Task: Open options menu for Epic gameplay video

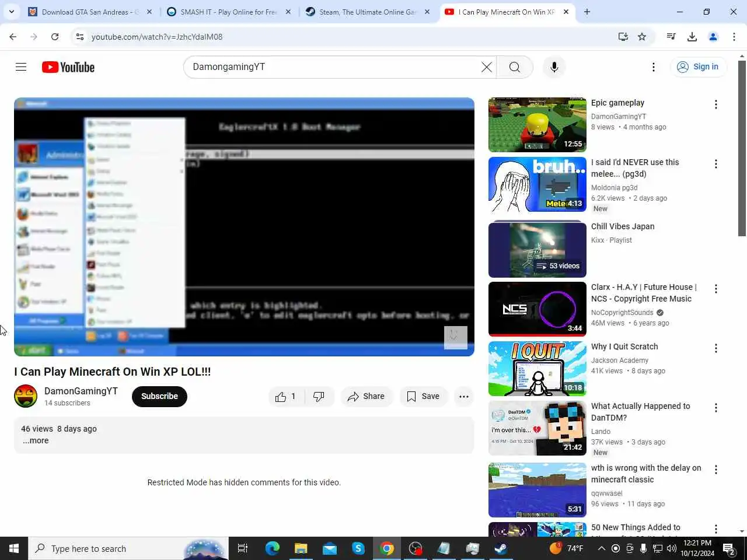Action: pyautogui.click(x=716, y=104)
